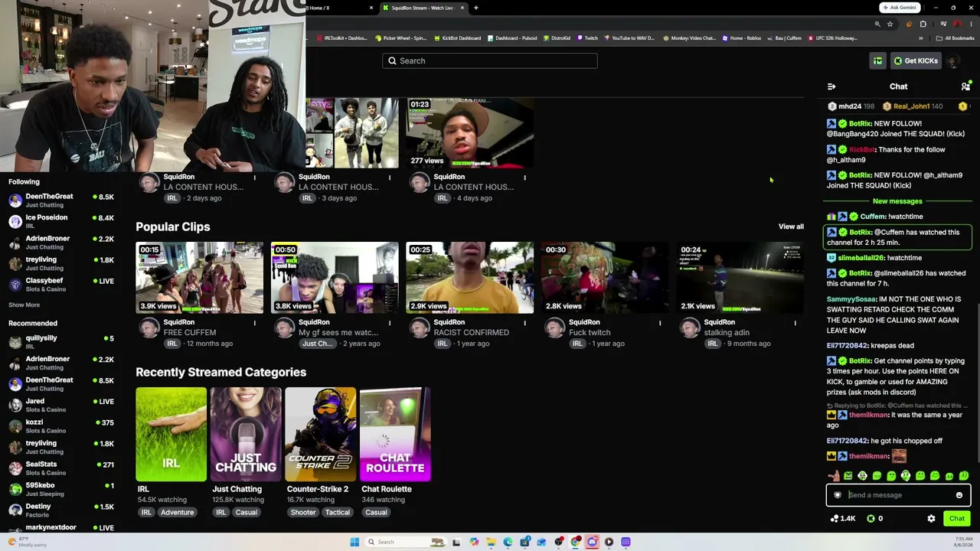This screenshot has height=551, width=980.
Task: Open options menu for FREE CUFFEEM clip
Action: click(255, 323)
